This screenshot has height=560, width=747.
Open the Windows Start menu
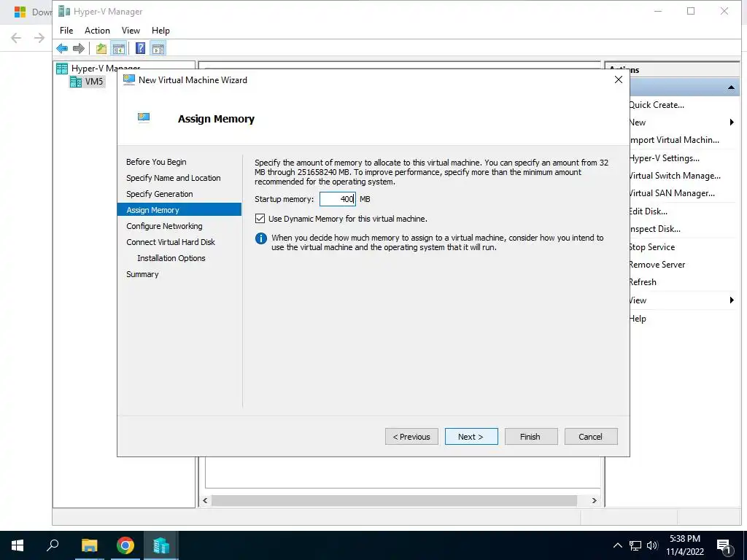(18, 545)
